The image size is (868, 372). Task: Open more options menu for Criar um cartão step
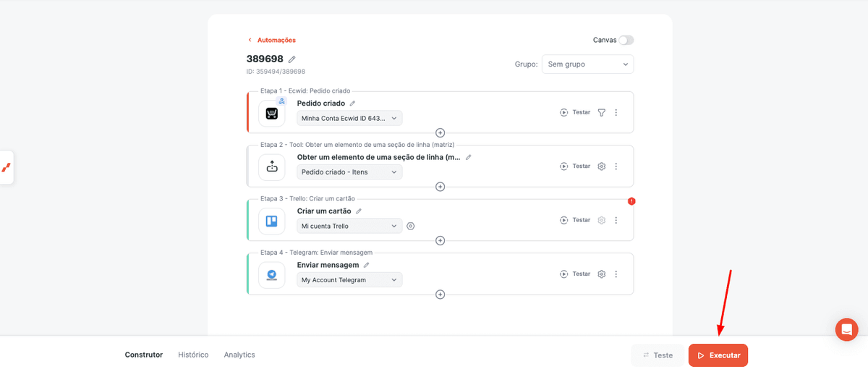(616, 220)
